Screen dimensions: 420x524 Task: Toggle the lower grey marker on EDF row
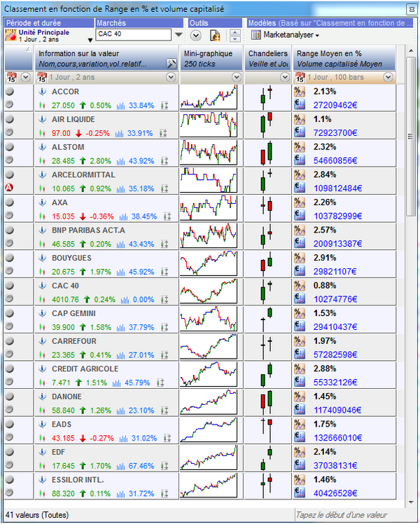[9, 464]
